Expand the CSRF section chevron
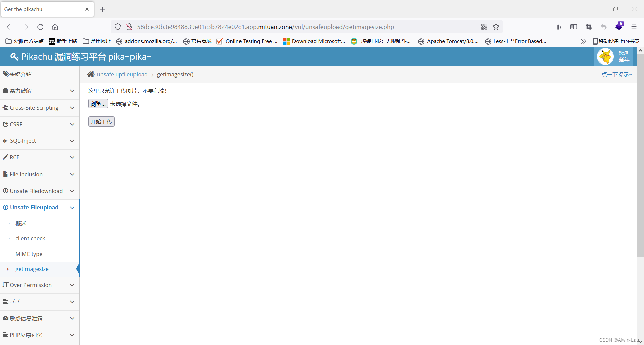 [x=72, y=124]
